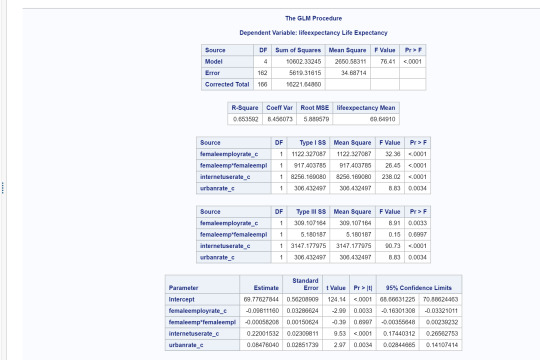Select Coeff Var value 8.456073
The width and height of the screenshot is (540, 360).
(x=280, y=119)
